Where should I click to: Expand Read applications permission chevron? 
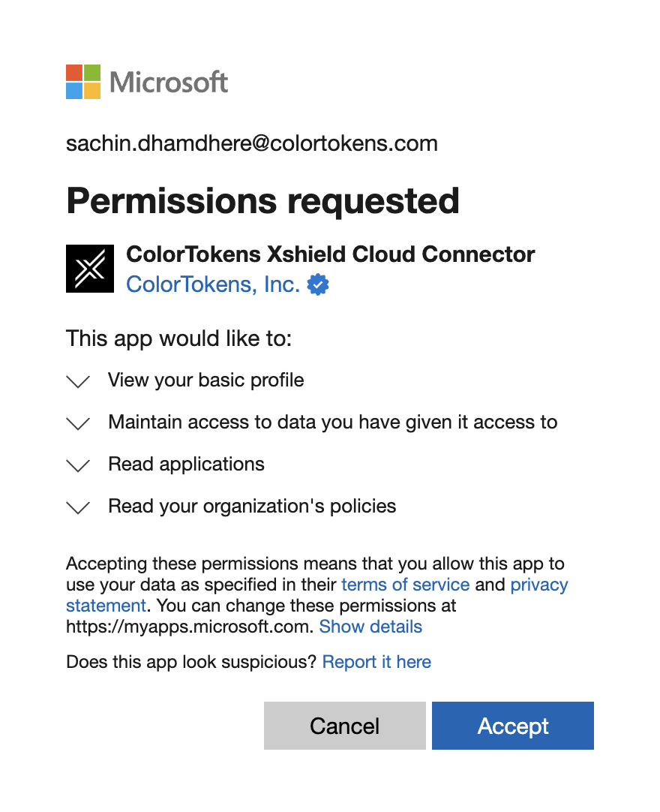click(78, 465)
